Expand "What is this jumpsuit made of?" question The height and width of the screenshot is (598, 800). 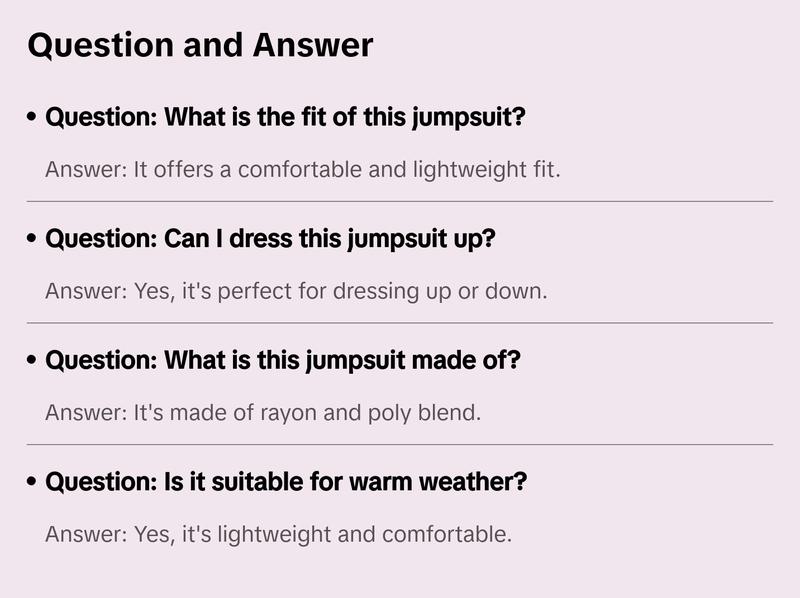pos(283,360)
